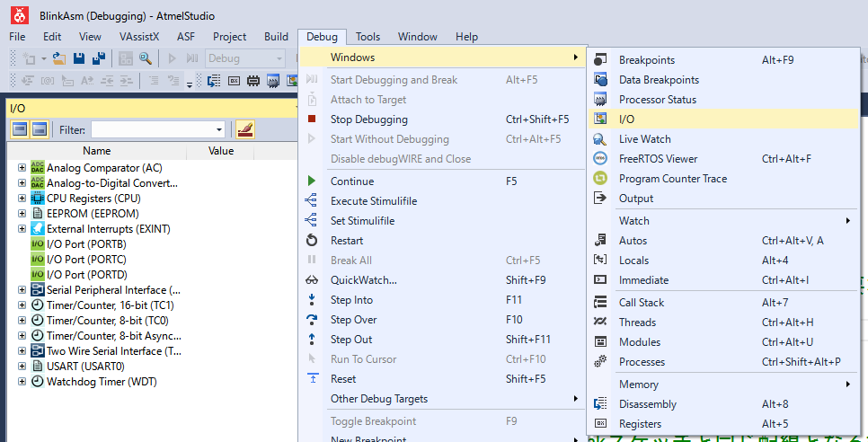Expand the Watchdog Timer (WDT) node
The height and width of the screenshot is (442, 868).
(22, 381)
